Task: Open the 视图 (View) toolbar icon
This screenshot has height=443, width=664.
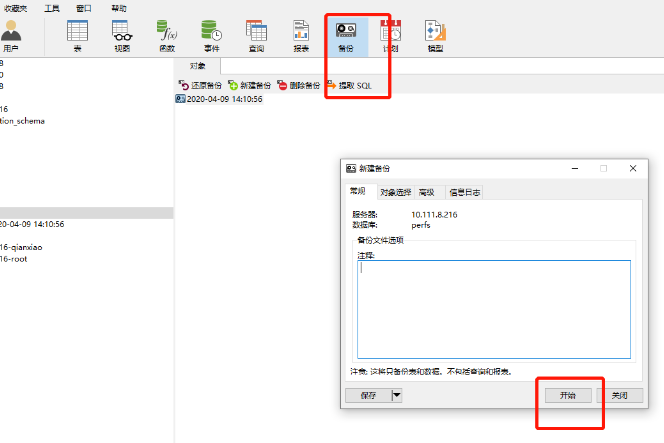Action: (x=122, y=36)
